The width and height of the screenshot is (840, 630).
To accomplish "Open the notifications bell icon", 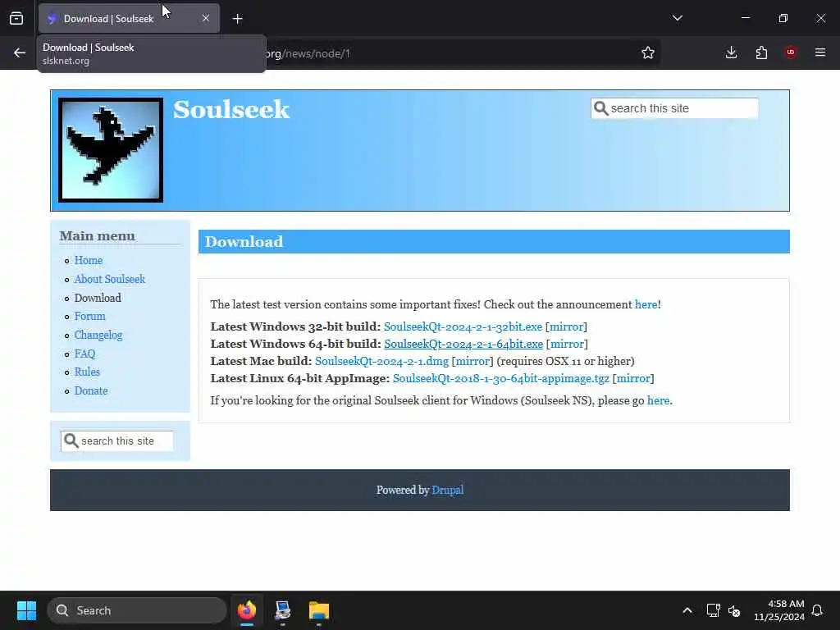I will tap(817, 610).
